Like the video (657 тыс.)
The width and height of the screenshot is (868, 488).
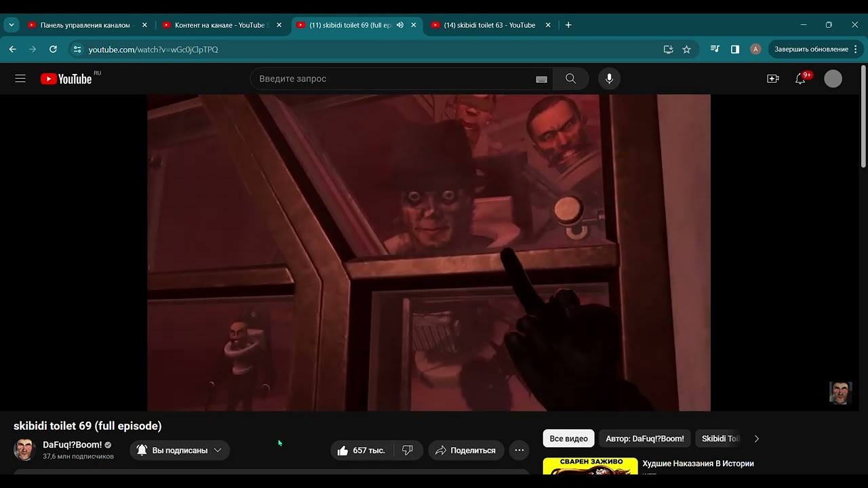(363, 450)
